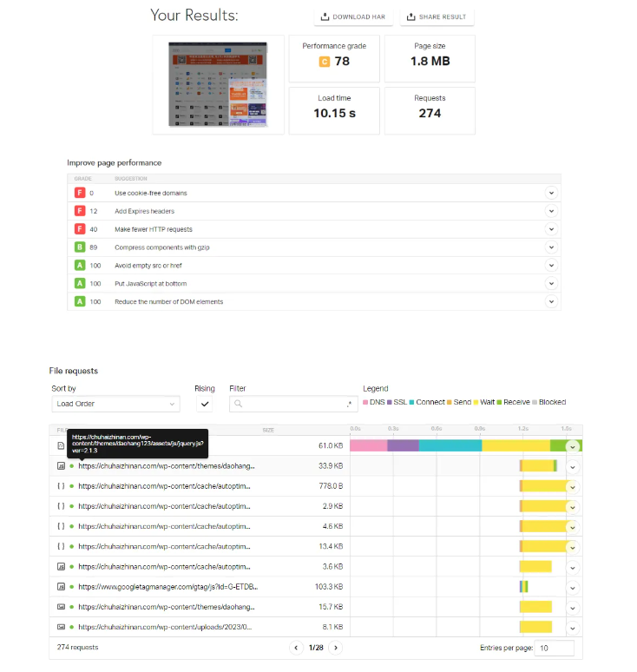This screenshot has height=672, width=637.
Task: Click the document icon of the 61.0 KB request
Action: click(x=61, y=445)
